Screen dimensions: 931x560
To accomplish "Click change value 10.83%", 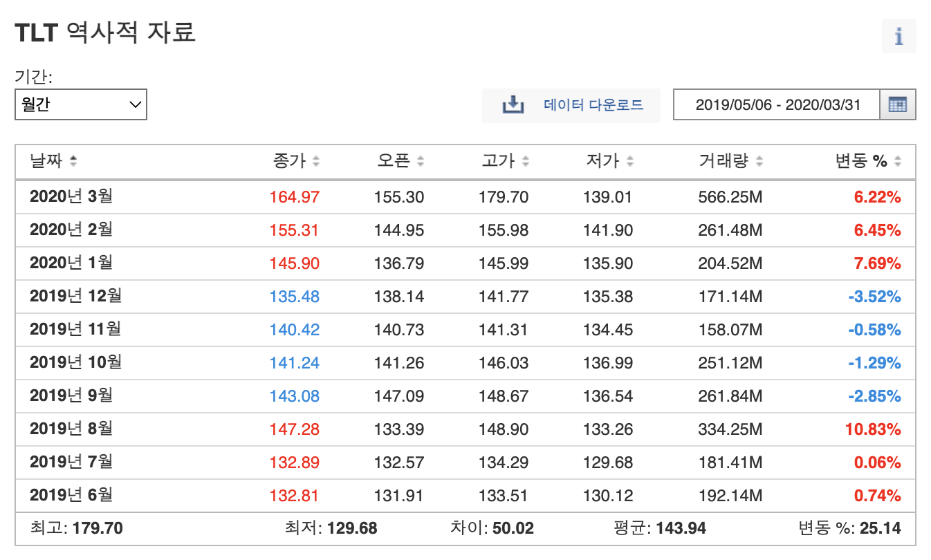I will click(873, 429).
